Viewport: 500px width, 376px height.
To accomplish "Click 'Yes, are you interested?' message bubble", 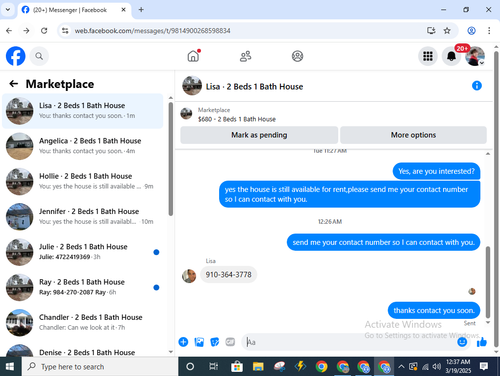I will click(436, 171).
